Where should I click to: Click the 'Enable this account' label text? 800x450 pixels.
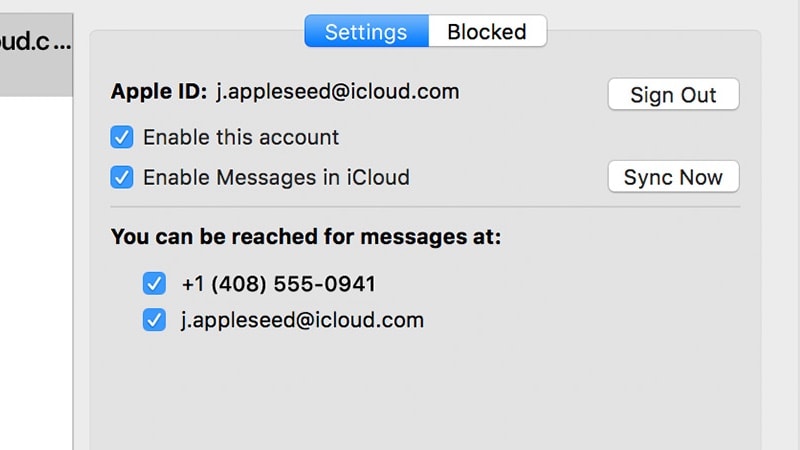pyautogui.click(x=241, y=137)
